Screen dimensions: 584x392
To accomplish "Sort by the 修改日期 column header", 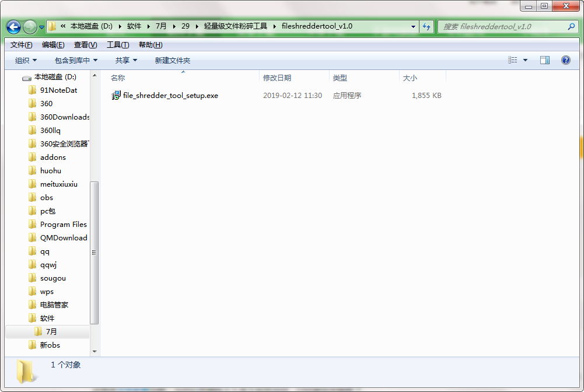I will (294, 78).
